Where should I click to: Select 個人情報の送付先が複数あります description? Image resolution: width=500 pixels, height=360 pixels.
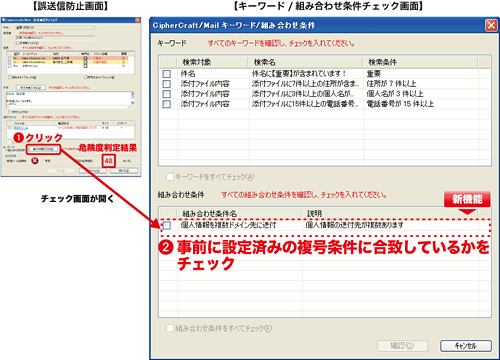[354, 225]
